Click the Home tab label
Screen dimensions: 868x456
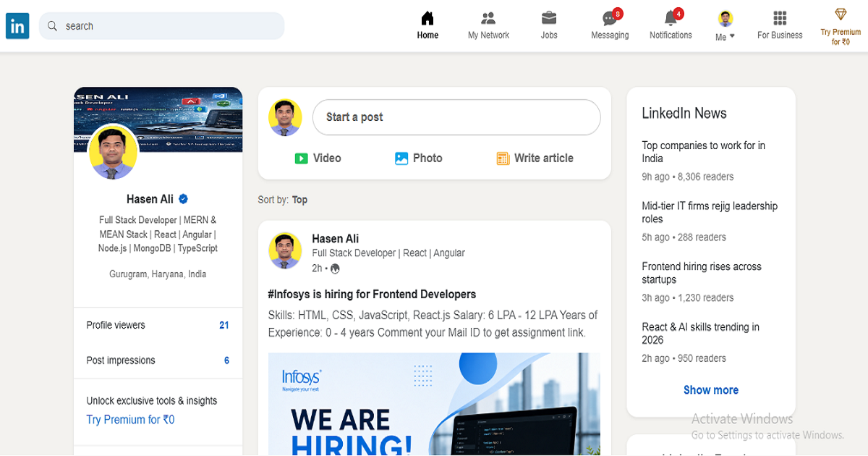427,35
